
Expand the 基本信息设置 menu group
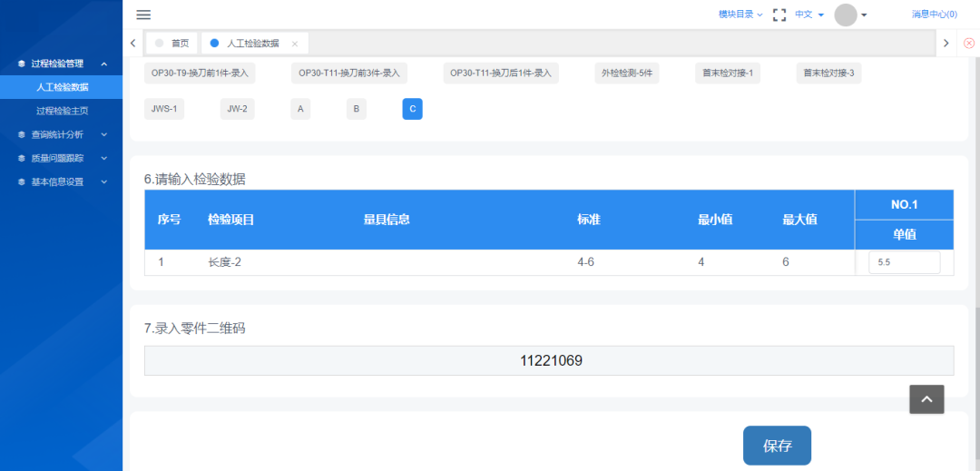(x=62, y=182)
